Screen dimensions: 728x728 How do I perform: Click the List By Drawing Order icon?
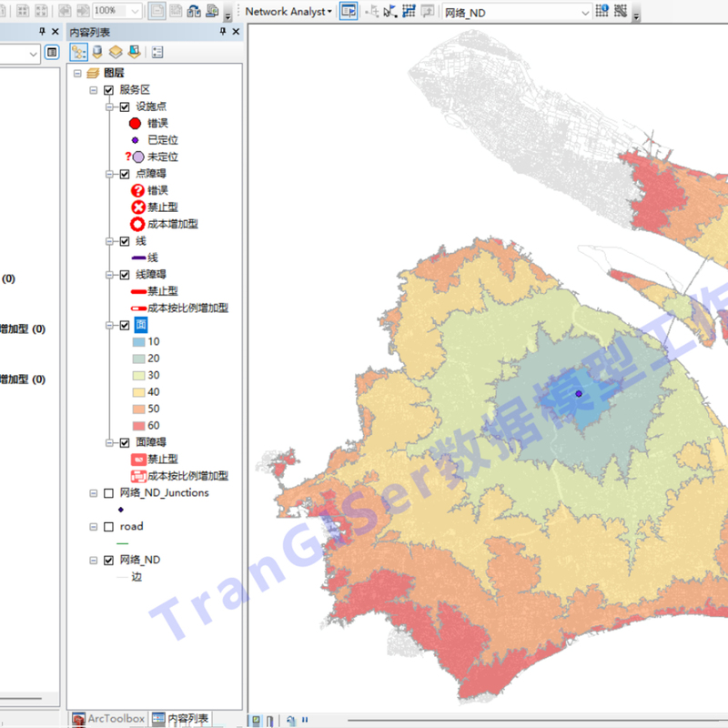79,52
